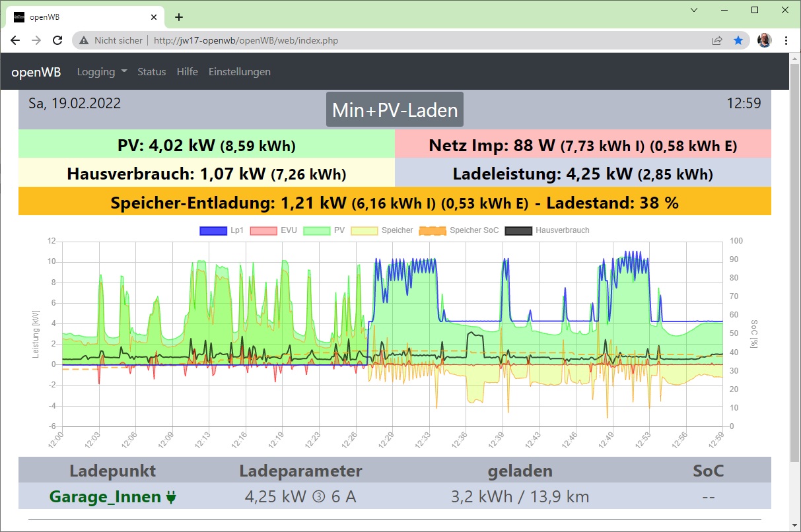The width and height of the screenshot is (801, 532).
Task: Open Einstellungen in the navigation bar
Action: (239, 72)
